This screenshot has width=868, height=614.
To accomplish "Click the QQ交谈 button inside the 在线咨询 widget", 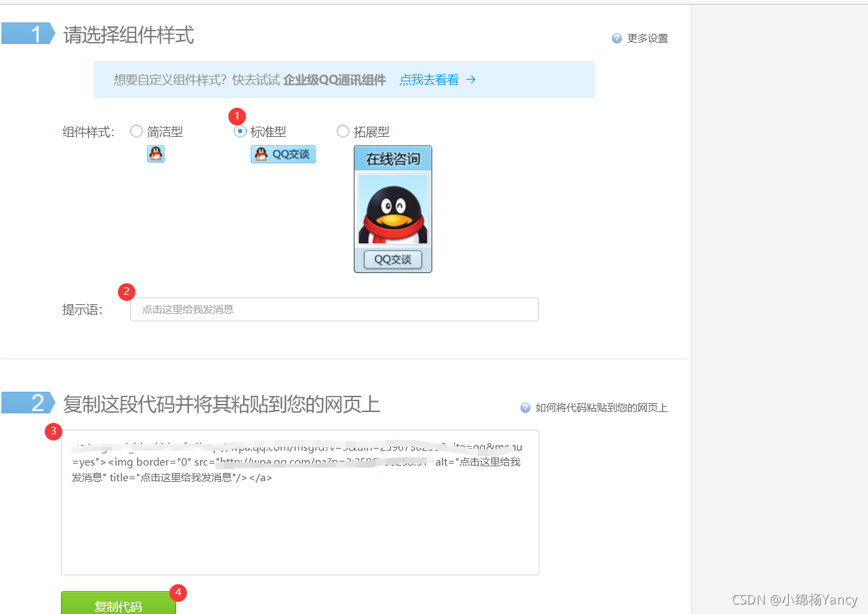I will click(393, 260).
